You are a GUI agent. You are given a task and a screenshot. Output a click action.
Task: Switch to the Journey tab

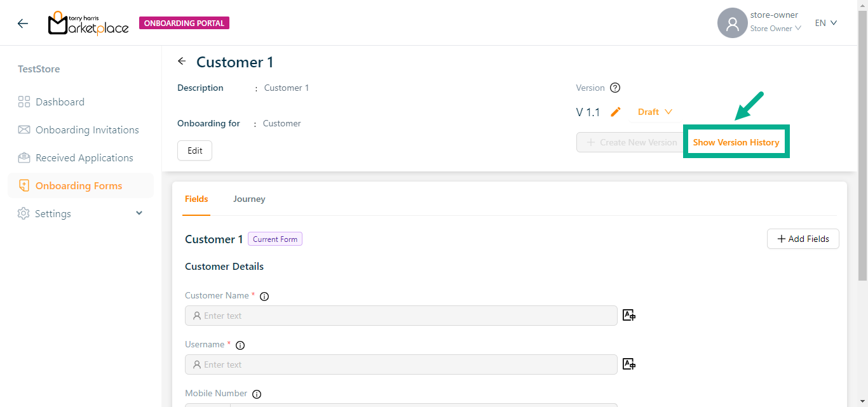[249, 199]
